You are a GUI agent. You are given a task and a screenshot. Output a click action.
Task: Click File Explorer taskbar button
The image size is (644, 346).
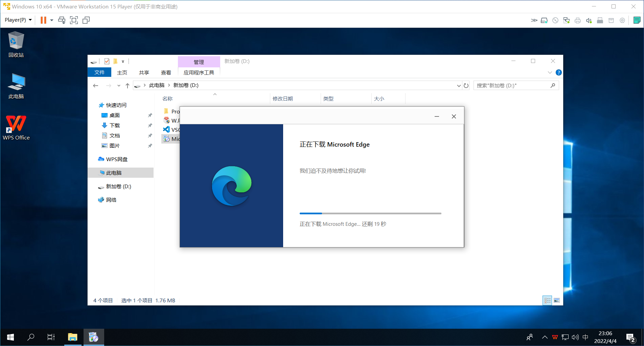point(73,337)
